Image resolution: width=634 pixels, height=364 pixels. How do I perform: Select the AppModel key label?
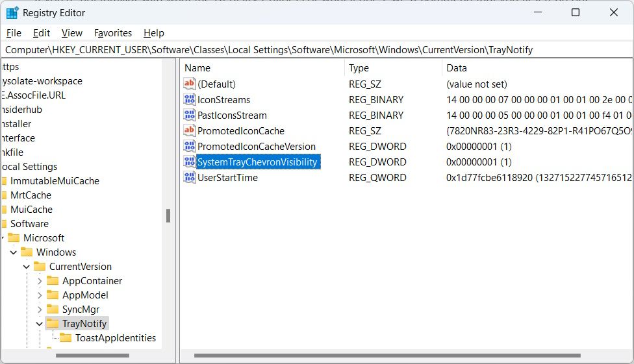(x=85, y=295)
